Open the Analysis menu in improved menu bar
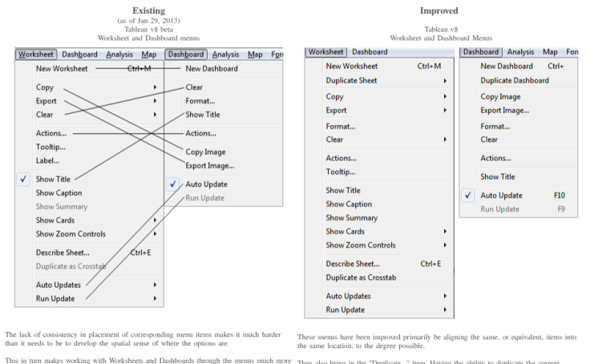The height and width of the screenshot is (364, 590). tap(520, 52)
